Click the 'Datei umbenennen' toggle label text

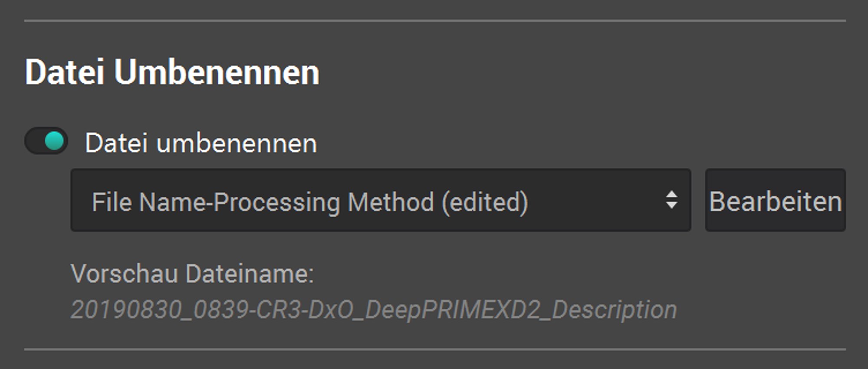pos(201,143)
